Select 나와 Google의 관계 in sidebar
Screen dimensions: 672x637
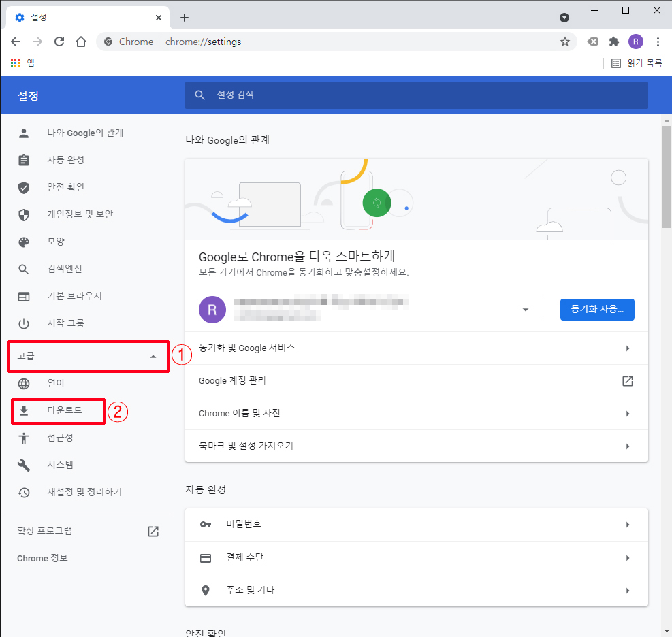[x=85, y=133]
